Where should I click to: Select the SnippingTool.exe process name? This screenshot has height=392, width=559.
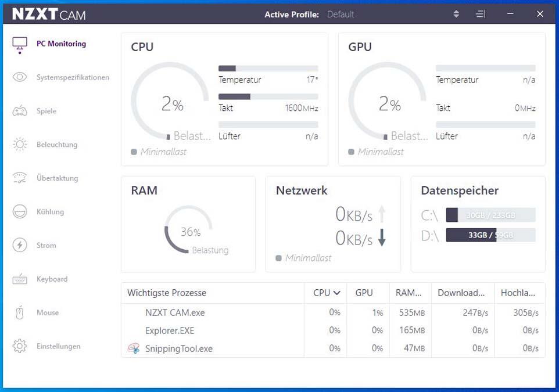(179, 348)
